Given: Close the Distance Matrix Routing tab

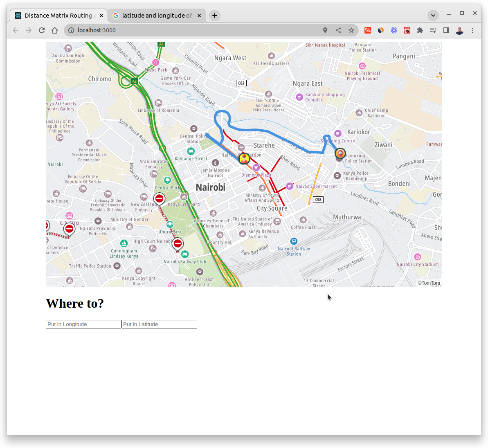Looking at the screenshot, I should click(101, 16).
